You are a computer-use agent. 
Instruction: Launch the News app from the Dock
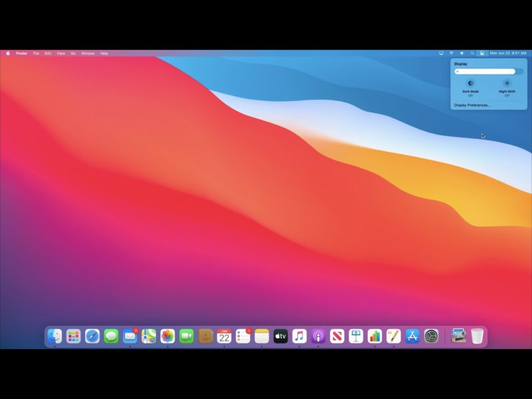coord(337,336)
